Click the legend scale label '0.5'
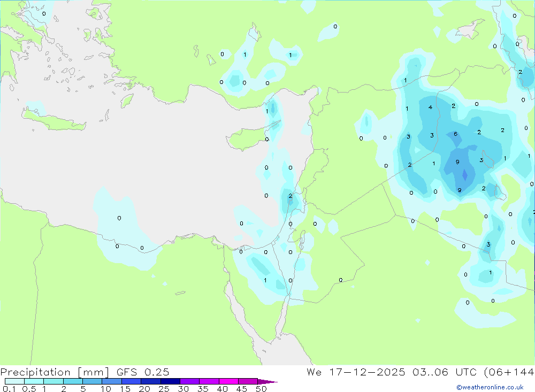 click(x=29, y=389)
